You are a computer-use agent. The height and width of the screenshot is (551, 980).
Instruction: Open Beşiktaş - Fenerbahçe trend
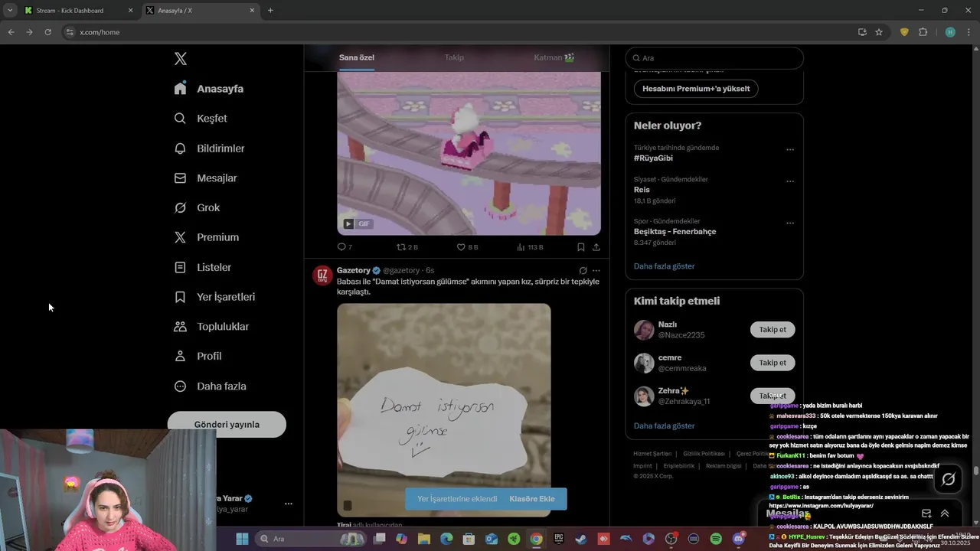[x=675, y=231]
